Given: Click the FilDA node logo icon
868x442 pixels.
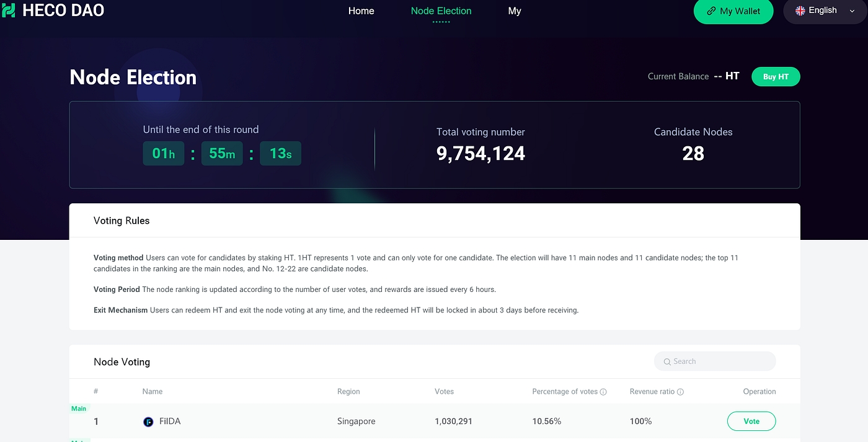Looking at the screenshot, I should [148, 422].
